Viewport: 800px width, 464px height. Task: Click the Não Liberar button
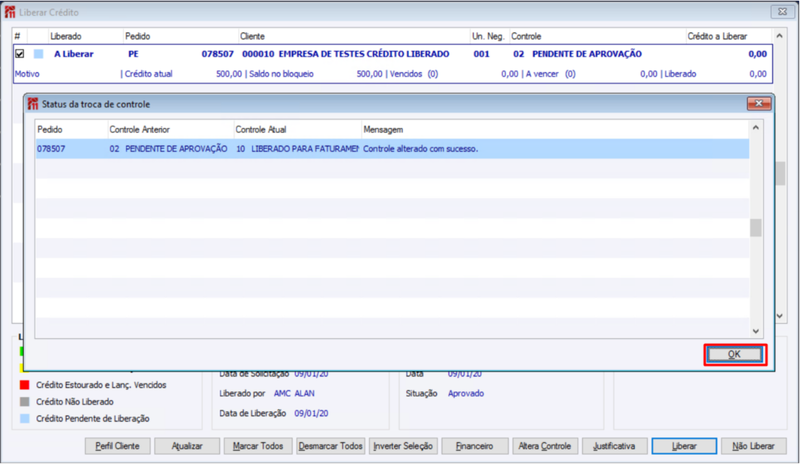(753, 446)
